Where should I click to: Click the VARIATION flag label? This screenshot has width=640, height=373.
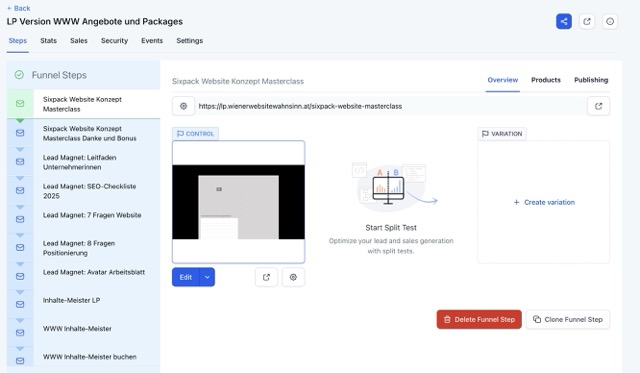pyautogui.click(x=502, y=134)
